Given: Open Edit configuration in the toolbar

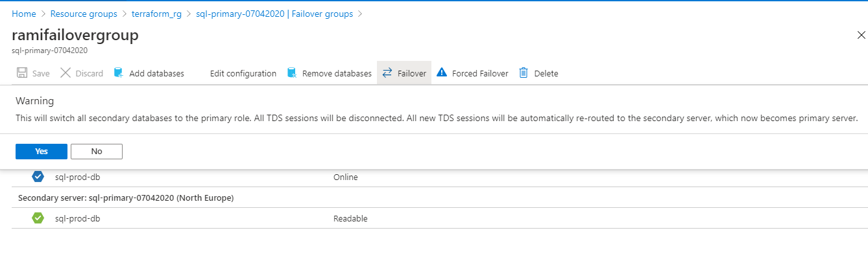Looking at the screenshot, I should [x=243, y=73].
